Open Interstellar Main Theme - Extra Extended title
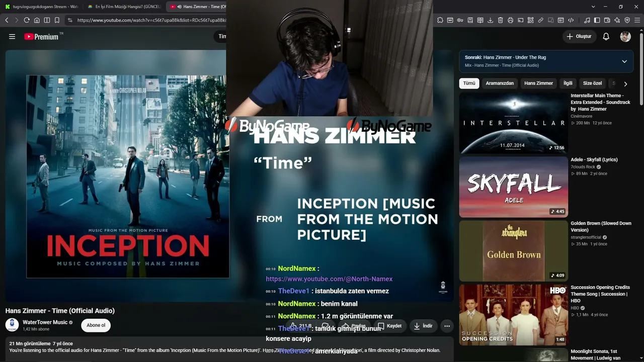 pos(600,102)
